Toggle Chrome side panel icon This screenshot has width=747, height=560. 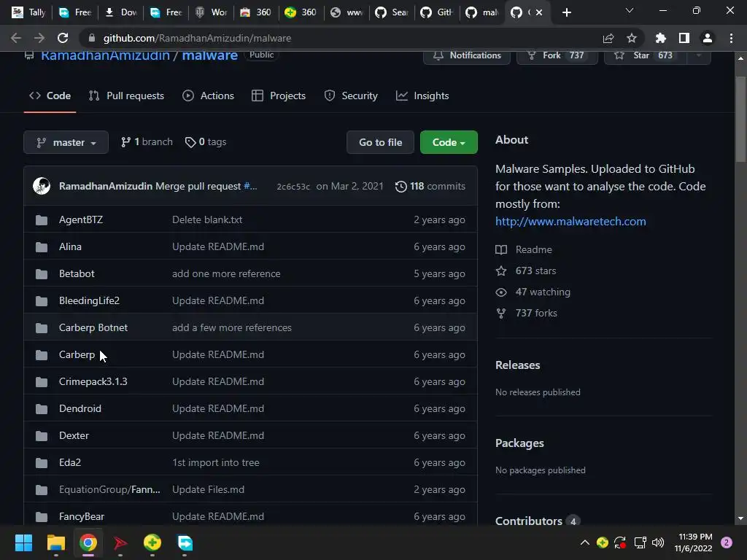[x=684, y=38]
